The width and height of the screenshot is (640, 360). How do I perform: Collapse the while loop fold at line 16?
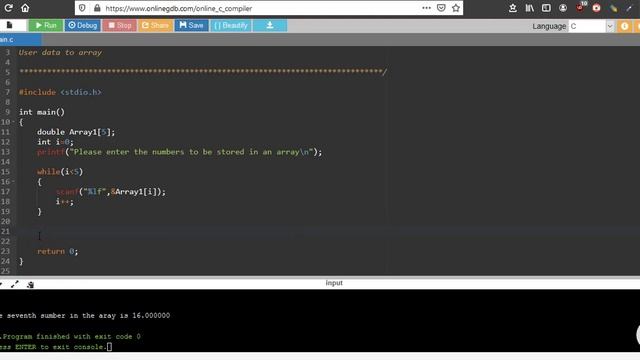pyautogui.click(x=13, y=182)
